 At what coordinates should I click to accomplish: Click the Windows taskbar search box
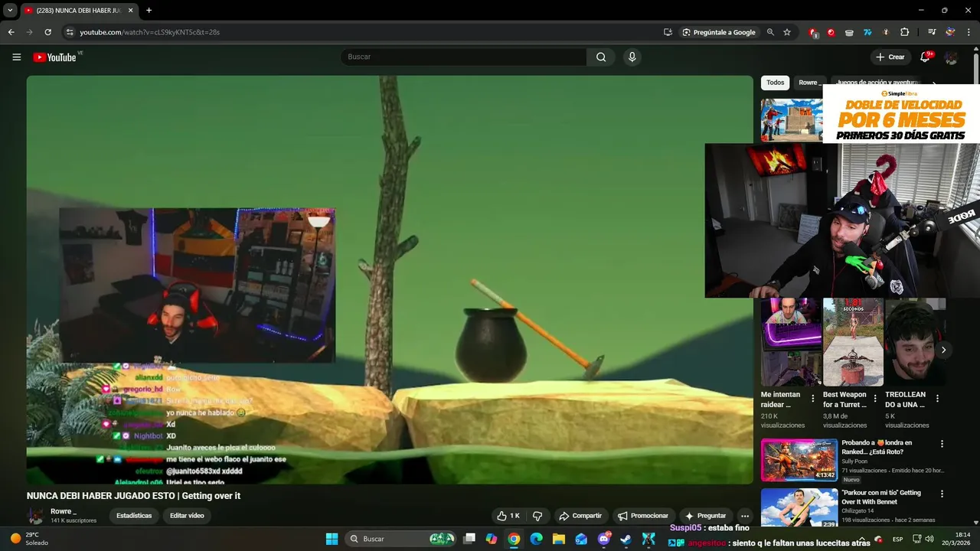point(400,539)
